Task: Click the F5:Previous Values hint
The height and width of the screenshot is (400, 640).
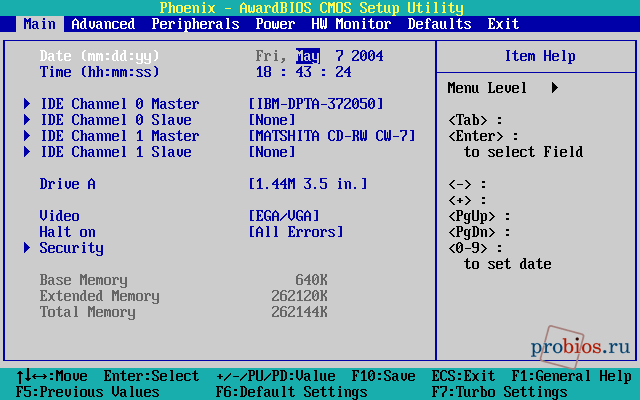Action: coord(87,392)
